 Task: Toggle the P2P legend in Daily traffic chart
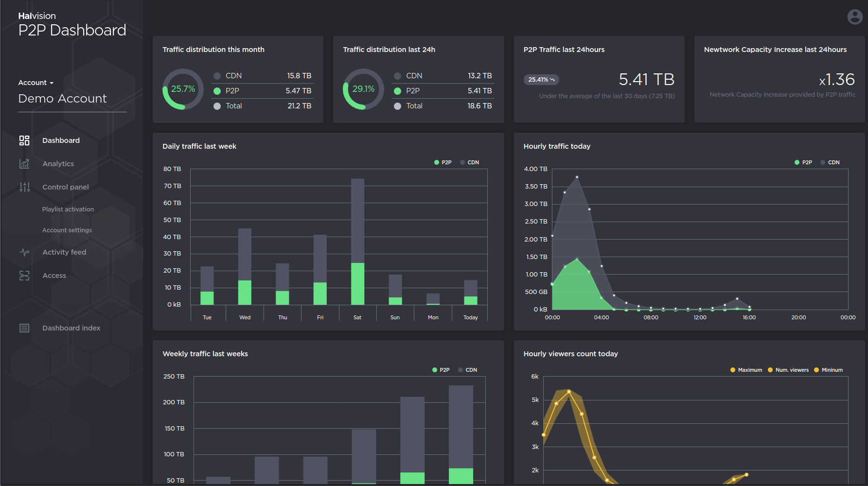pos(442,162)
